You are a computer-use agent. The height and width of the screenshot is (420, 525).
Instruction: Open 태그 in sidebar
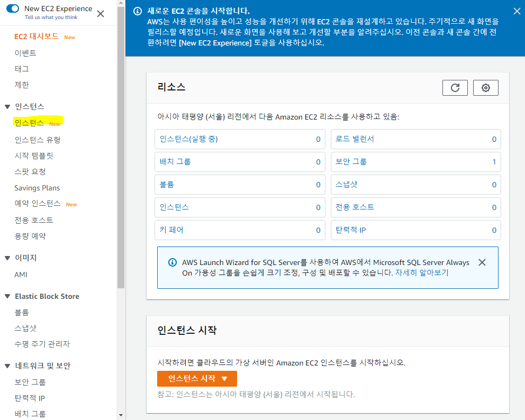[x=21, y=69]
